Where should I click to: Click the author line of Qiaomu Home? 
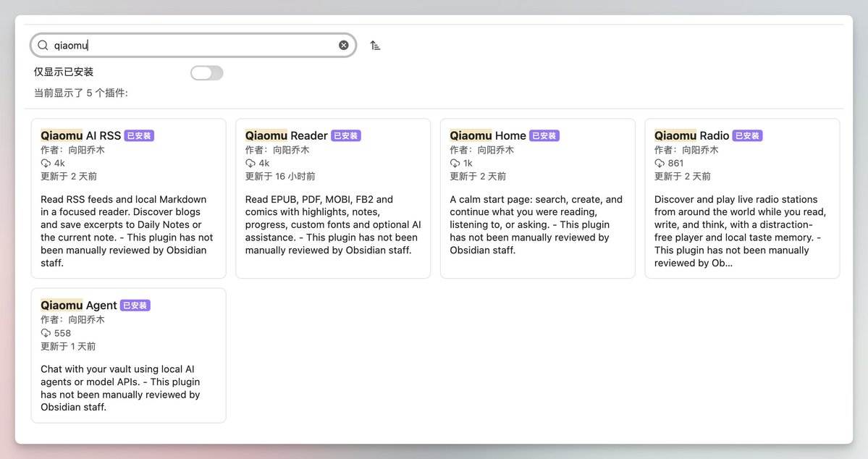(481, 150)
